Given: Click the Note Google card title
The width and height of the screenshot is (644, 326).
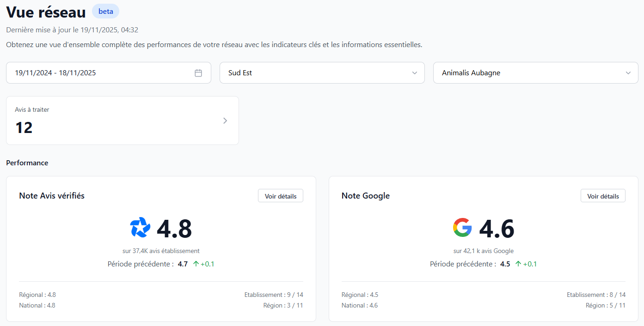Looking at the screenshot, I should coord(365,196).
